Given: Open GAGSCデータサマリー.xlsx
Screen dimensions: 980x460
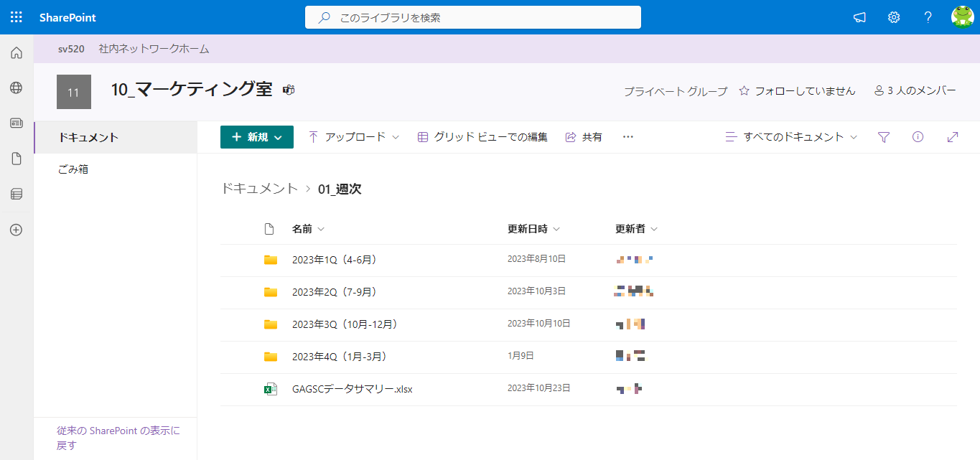Looking at the screenshot, I should click(x=353, y=389).
